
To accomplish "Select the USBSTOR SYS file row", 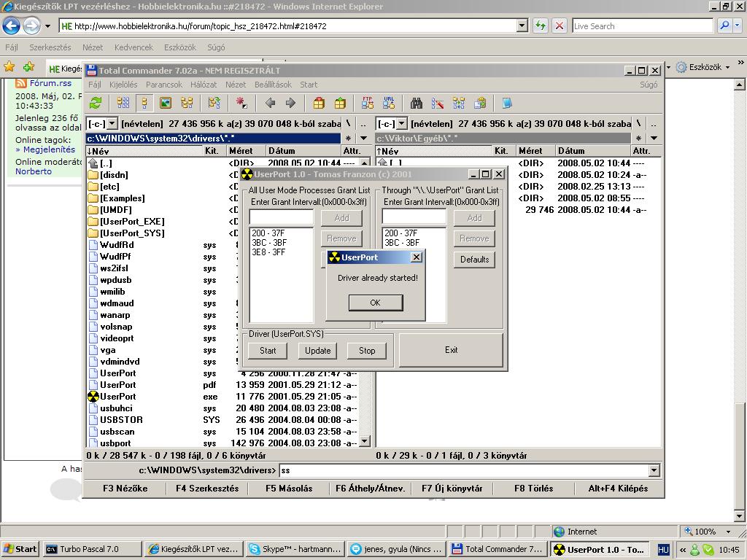I will (223, 419).
